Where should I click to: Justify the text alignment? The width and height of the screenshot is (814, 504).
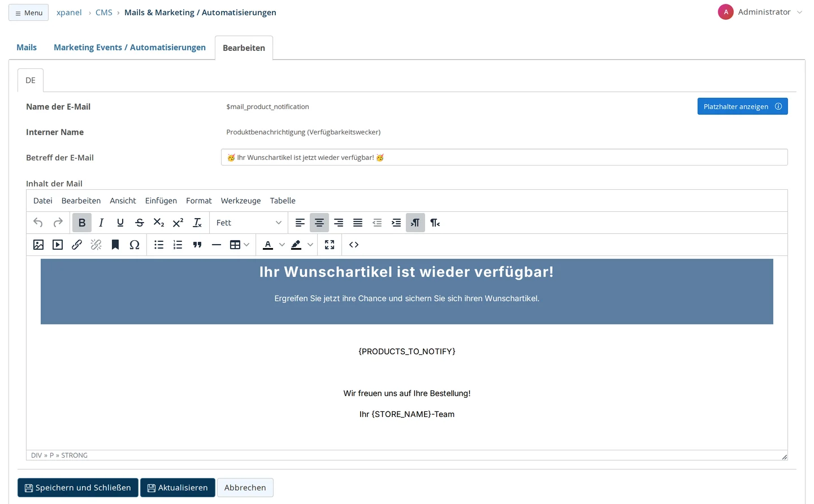358,223
